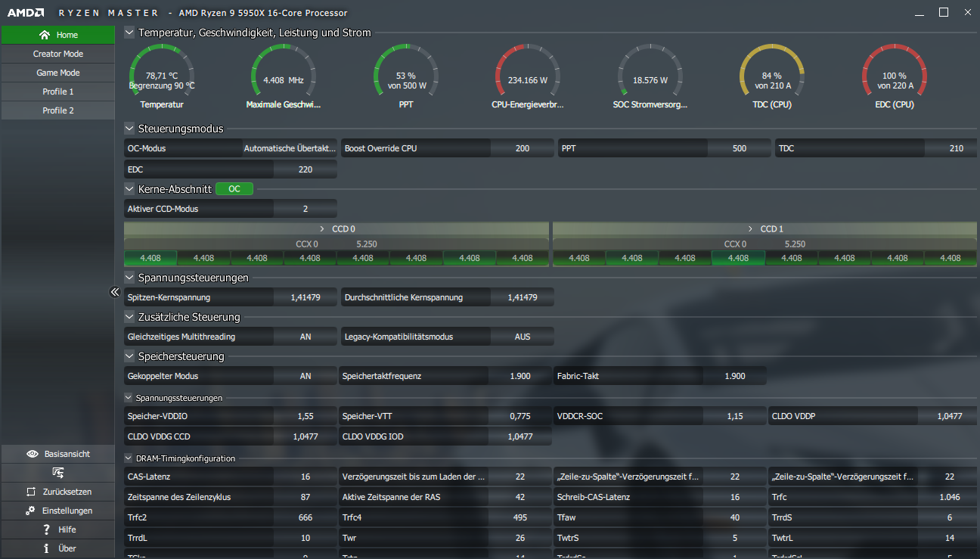Screen dimensions: 980x559
Task: Toggle the green OC badge
Action: point(234,189)
